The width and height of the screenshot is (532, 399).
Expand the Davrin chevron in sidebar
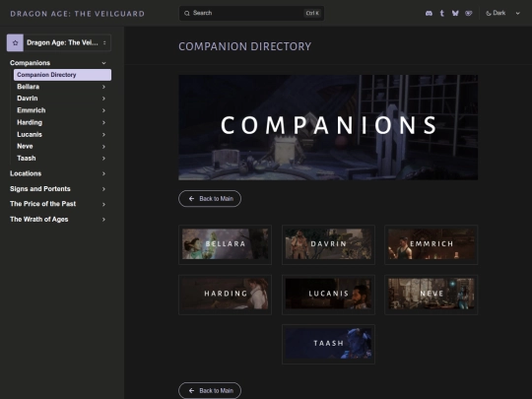click(x=103, y=99)
